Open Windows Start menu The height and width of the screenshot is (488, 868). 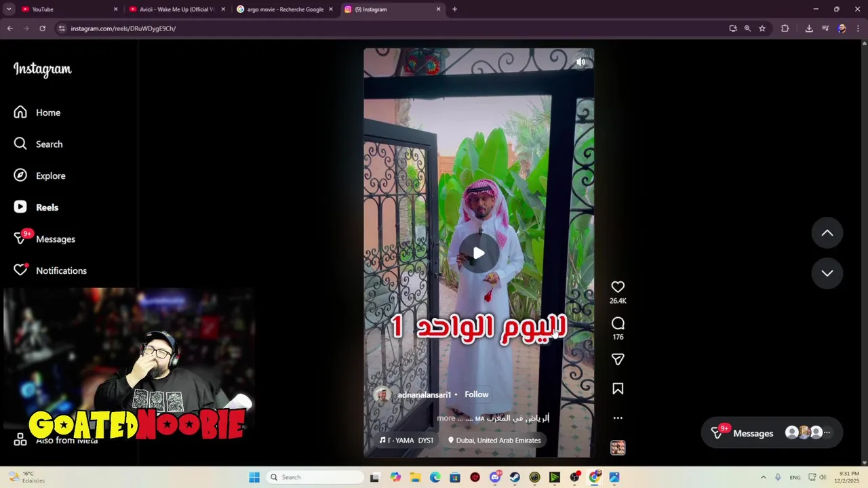pyautogui.click(x=254, y=477)
